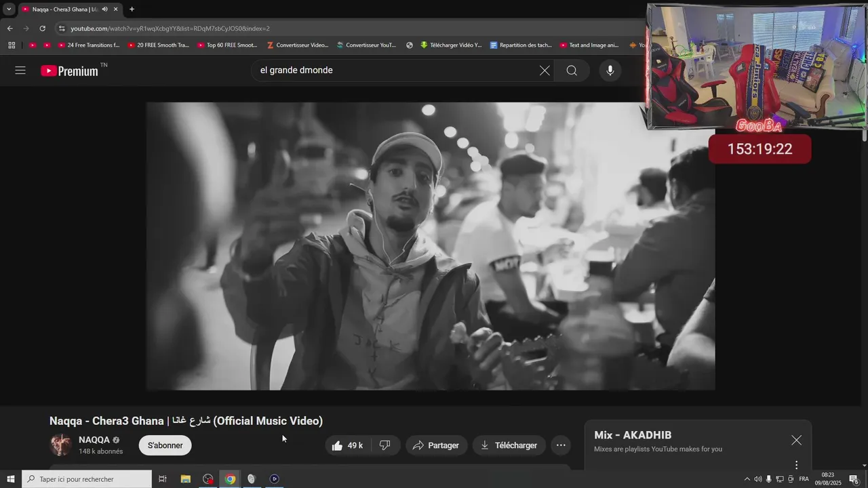Click the 148 k abonnés subscriber count

(100, 451)
